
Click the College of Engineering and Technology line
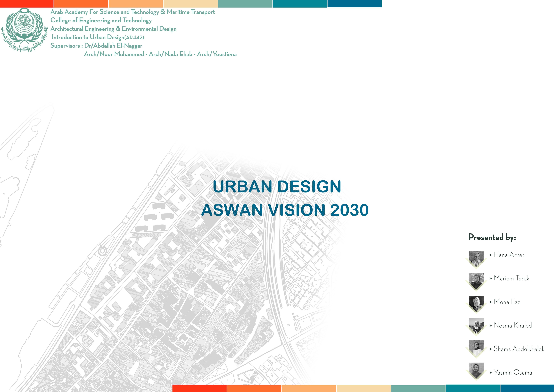click(101, 20)
